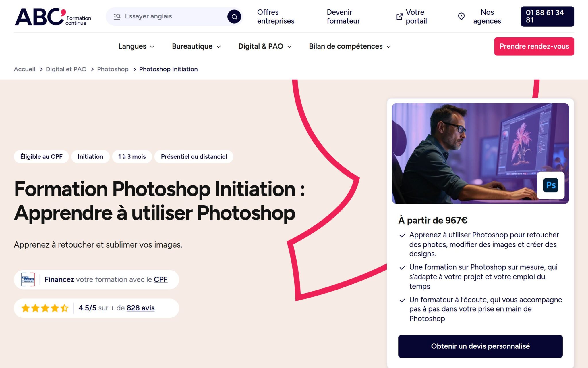
Task: Open Offres entreprises page
Action: [x=276, y=17]
